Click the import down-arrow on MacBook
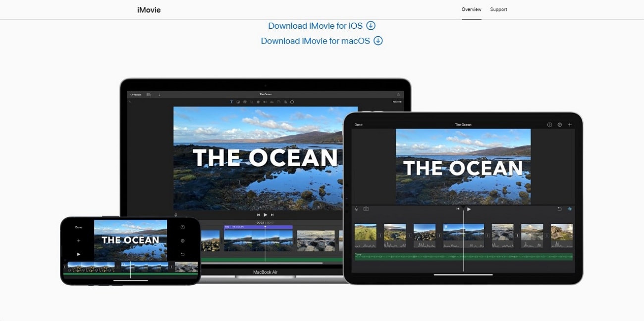 [x=159, y=94]
